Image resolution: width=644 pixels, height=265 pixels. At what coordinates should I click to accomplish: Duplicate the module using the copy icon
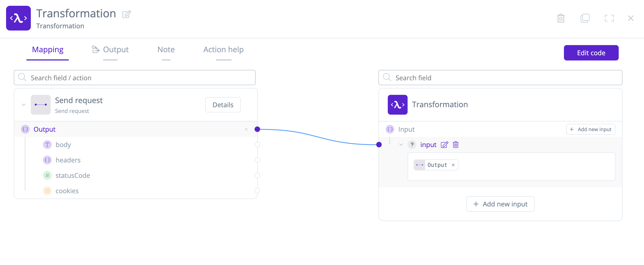tap(585, 18)
